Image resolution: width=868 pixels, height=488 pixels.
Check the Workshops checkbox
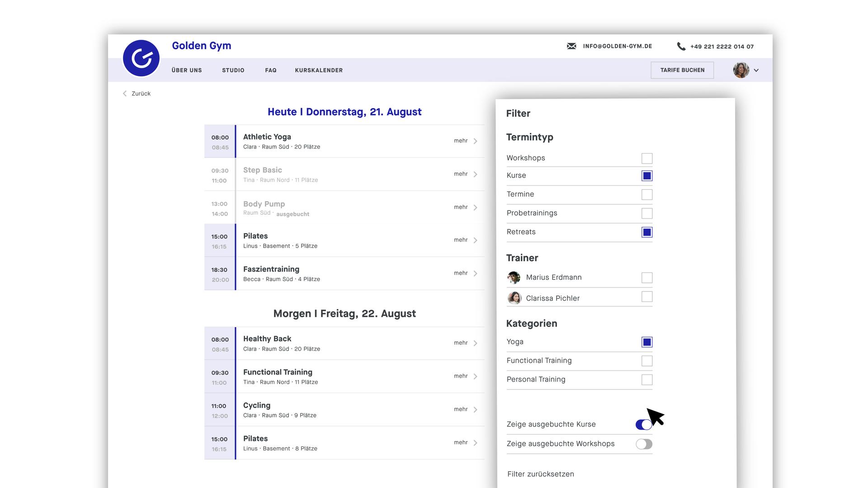pyautogui.click(x=647, y=158)
